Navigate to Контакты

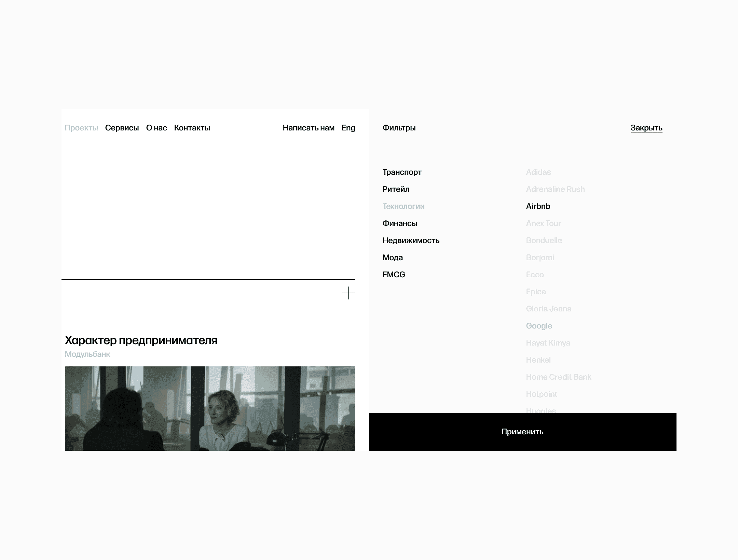192,128
